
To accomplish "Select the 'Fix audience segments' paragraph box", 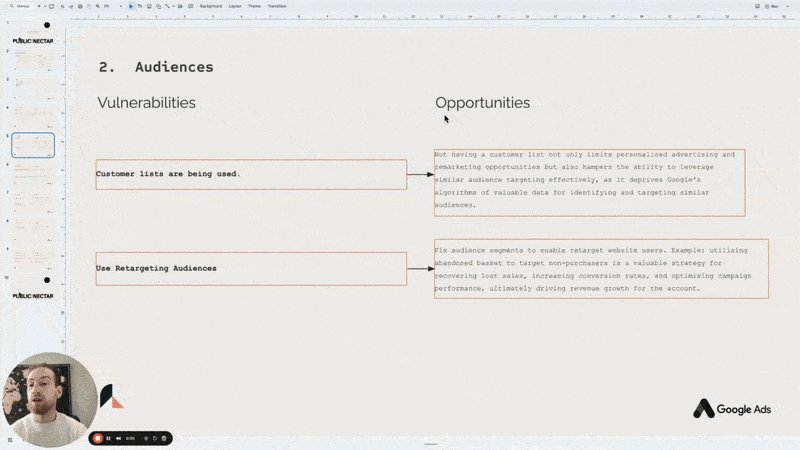I will click(602, 269).
